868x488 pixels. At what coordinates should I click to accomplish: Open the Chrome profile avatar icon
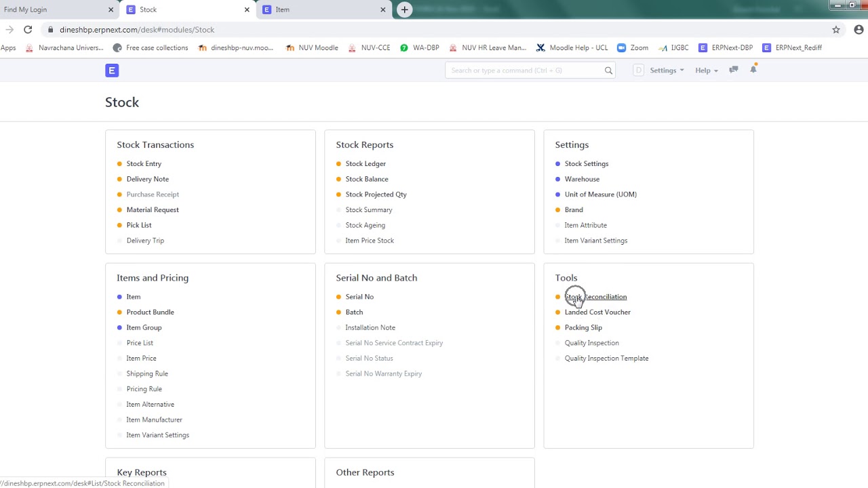pyautogui.click(x=859, y=30)
